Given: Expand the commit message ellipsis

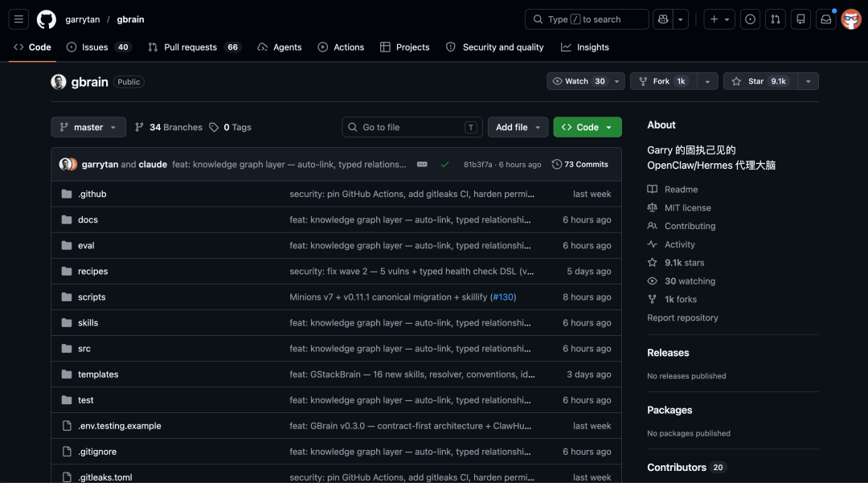Looking at the screenshot, I should (x=422, y=164).
